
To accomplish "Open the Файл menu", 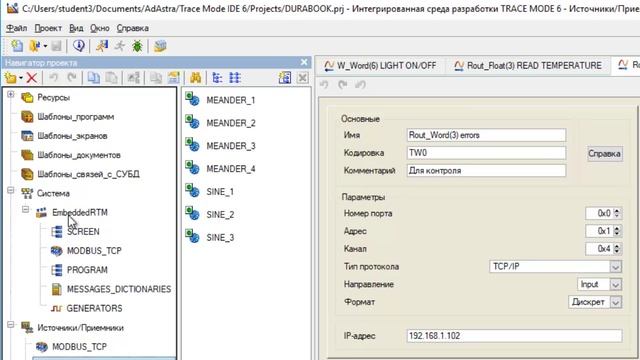I will (x=17, y=28).
